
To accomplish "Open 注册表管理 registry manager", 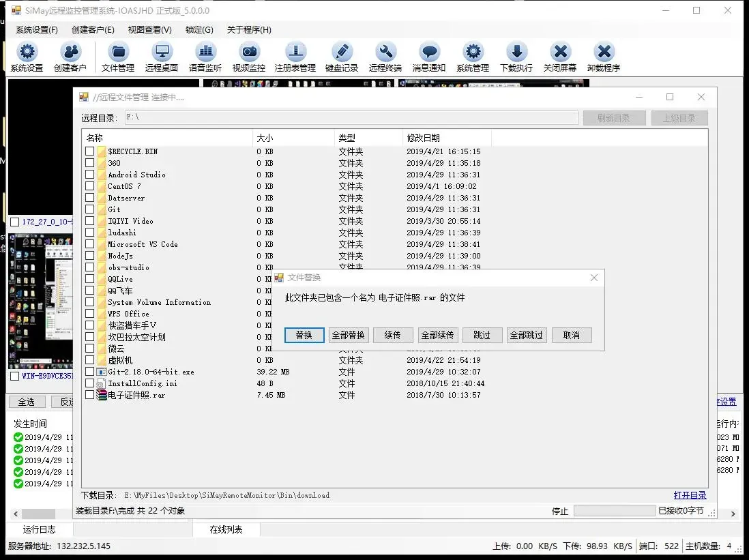I will click(x=296, y=56).
